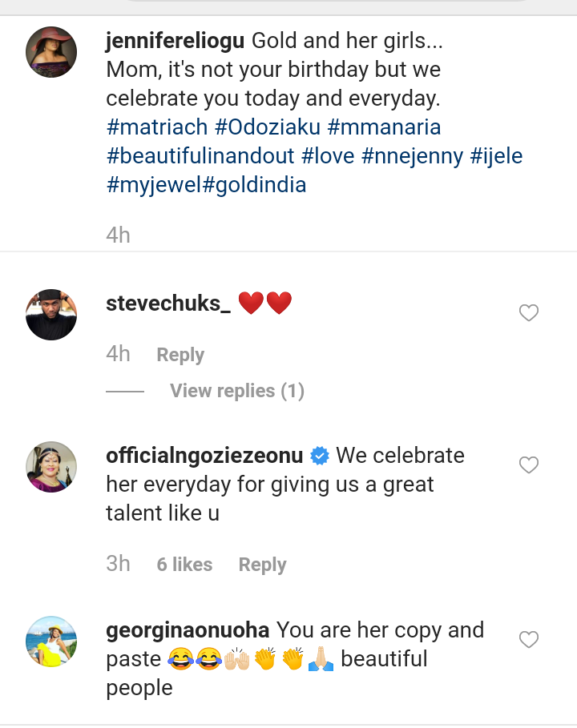Reply to stevechuks_ comment

(180, 355)
